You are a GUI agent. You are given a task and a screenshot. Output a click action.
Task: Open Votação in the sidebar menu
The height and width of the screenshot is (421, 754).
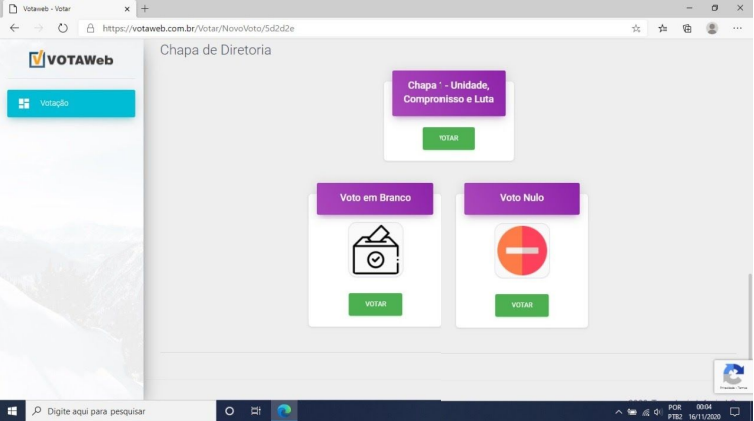[x=71, y=103]
